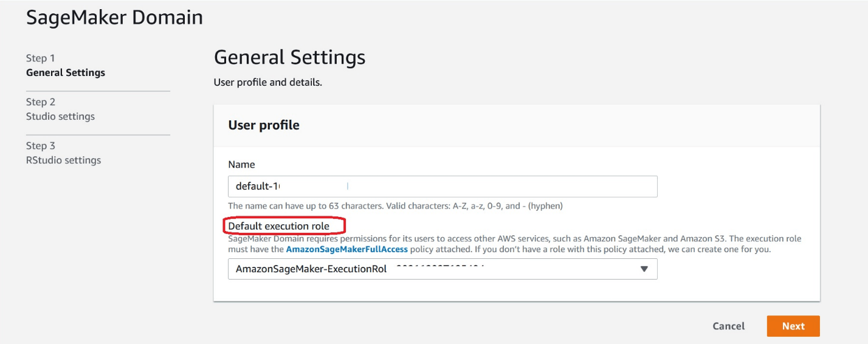
Task: Expand the execution role dropdown arrow
Action: pos(644,269)
